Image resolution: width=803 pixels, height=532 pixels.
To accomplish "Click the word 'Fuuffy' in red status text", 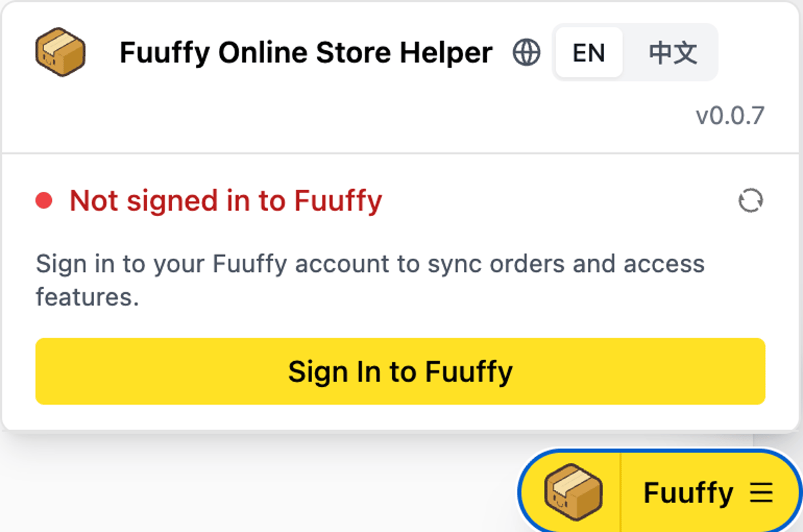I will [338, 201].
